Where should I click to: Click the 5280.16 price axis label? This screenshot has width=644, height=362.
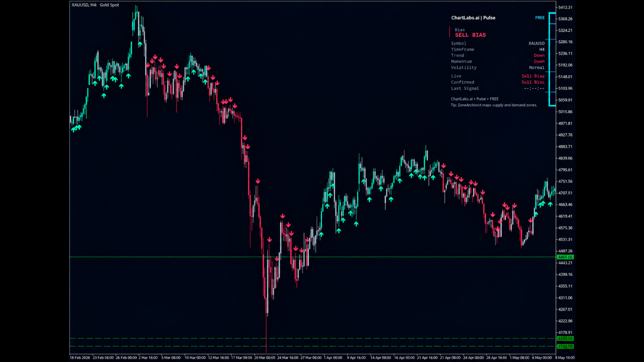(565, 42)
